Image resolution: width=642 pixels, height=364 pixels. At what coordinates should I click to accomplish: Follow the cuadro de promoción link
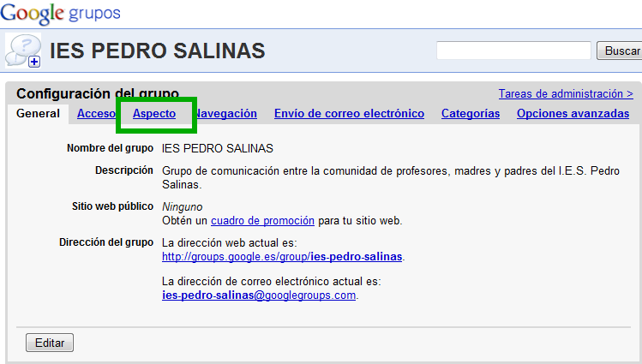[262, 221]
